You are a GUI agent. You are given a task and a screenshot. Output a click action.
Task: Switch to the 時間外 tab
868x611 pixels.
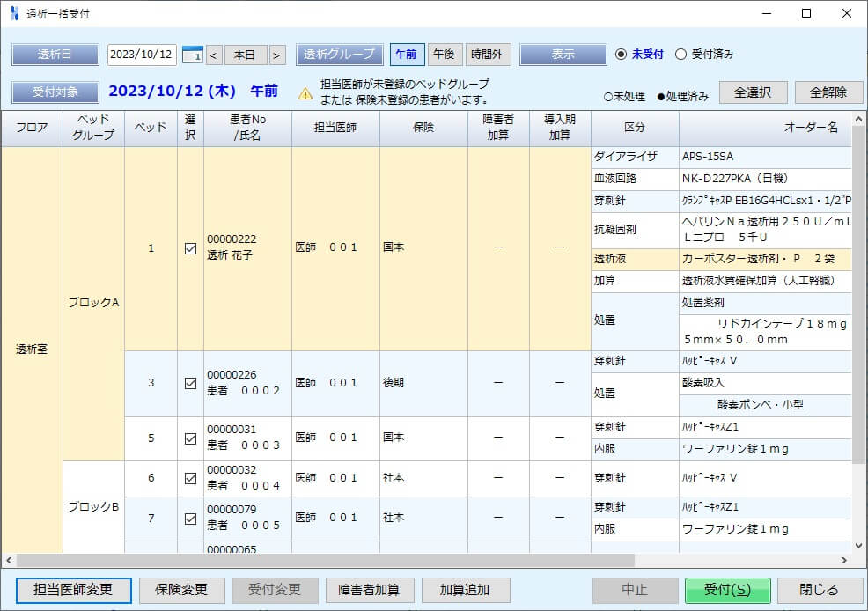[x=488, y=54]
